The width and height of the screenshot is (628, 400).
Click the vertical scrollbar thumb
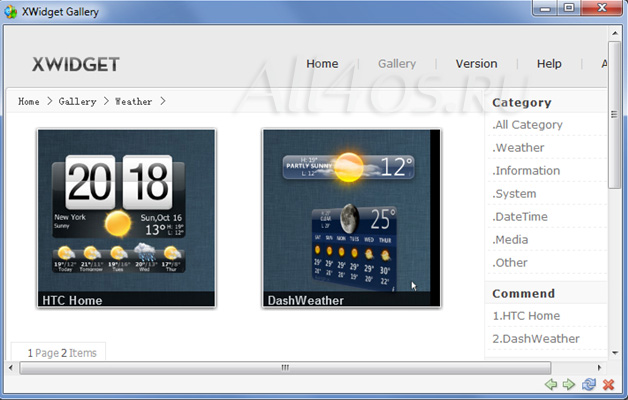(615, 115)
